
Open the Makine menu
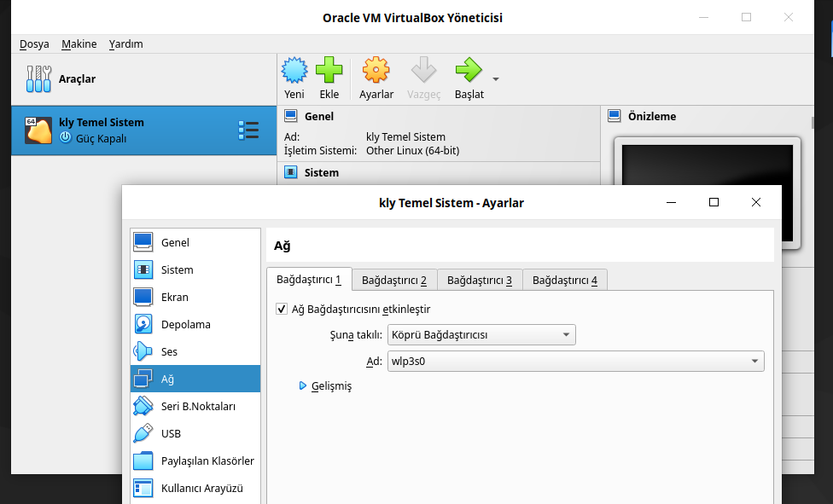click(x=79, y=43)
